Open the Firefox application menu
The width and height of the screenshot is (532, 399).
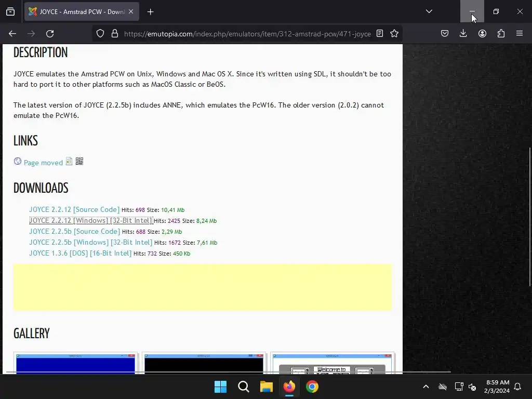pyautogui.click(x=520, y=34)
